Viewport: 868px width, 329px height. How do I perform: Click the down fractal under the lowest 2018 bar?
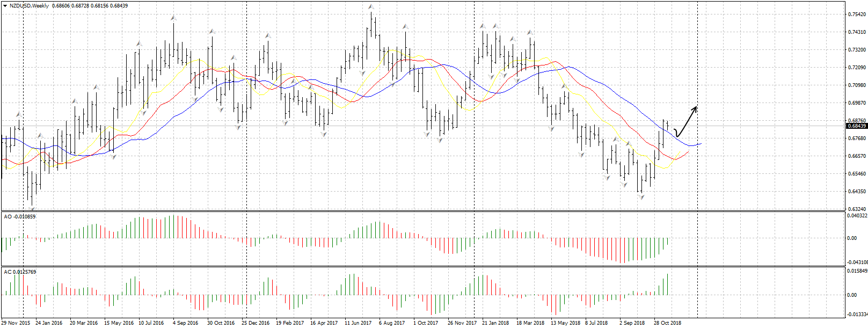point(641,198)
